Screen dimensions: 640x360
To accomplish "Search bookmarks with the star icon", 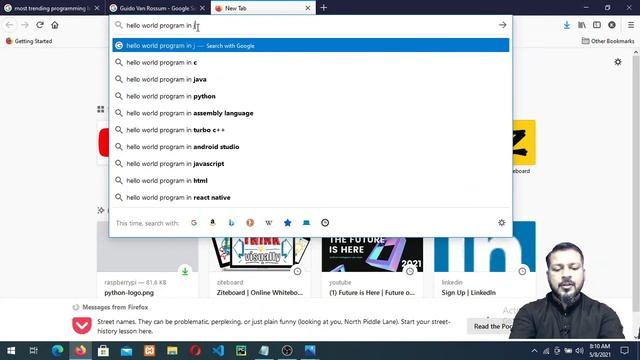I will pos(288,222).
